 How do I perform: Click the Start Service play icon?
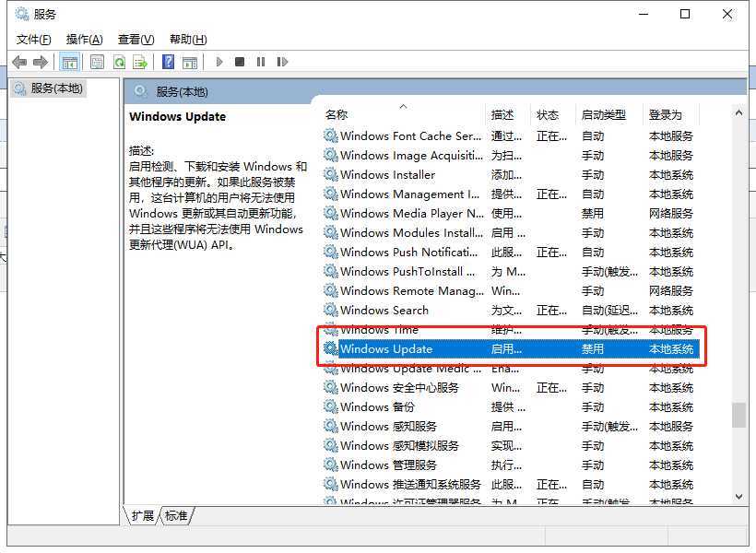[x=219, y=62]
